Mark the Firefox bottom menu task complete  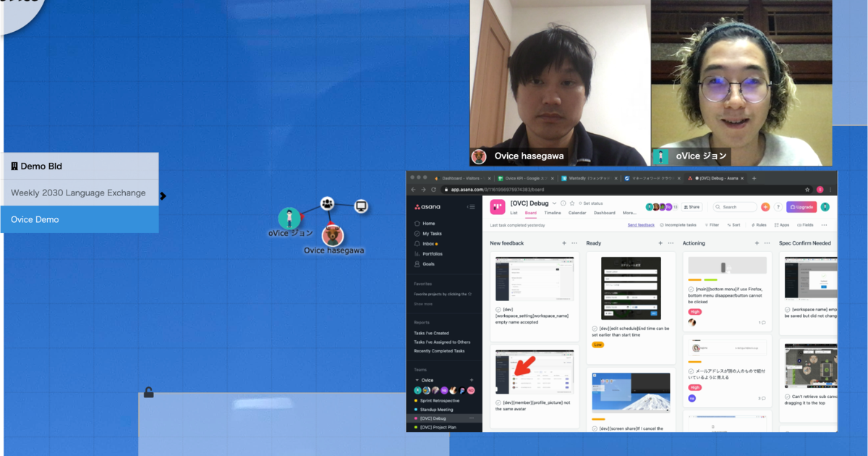pyautogui.click(x=692, y=289)
